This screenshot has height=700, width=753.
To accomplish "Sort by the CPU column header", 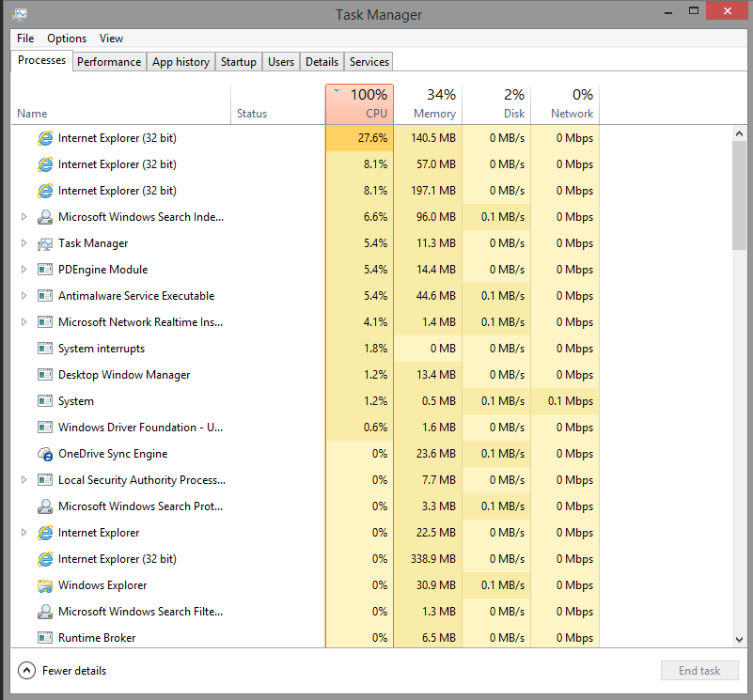I will (360, 104).
